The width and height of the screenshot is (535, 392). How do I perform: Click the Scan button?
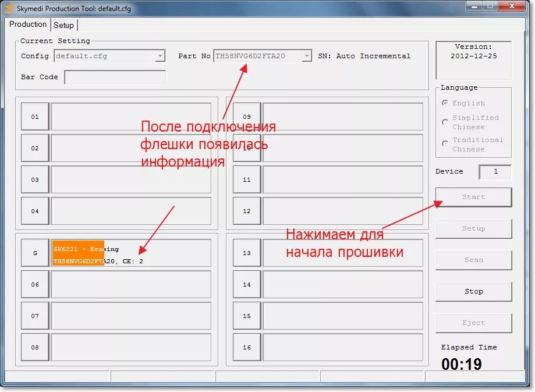pos(474,260)
